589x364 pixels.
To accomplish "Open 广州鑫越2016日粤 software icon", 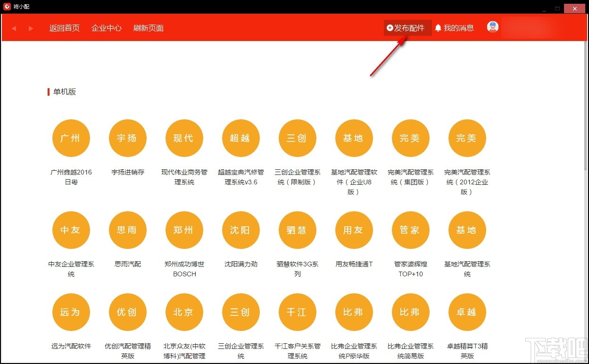I will pyautogui.click(x=71, y=138).
